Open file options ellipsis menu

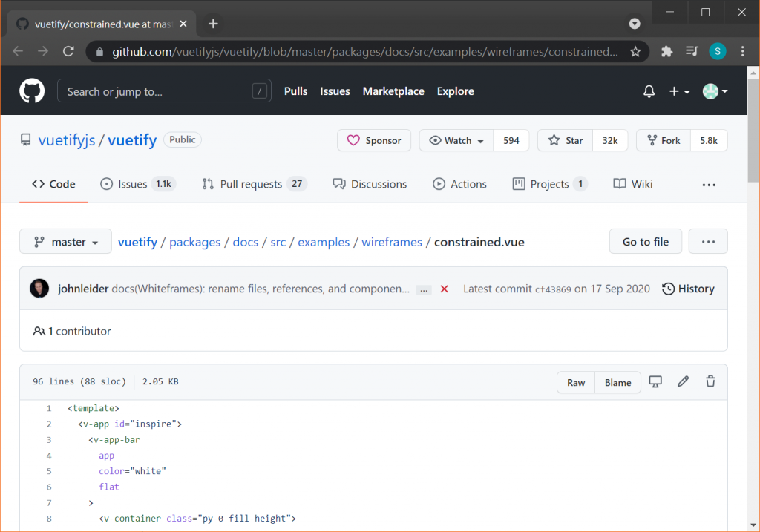(708, 241)
